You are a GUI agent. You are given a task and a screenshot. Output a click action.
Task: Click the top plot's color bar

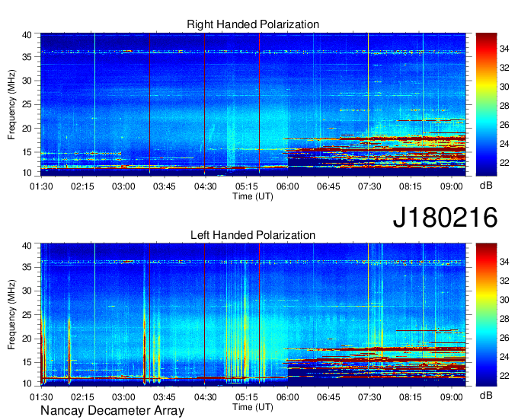click(486, 104)
